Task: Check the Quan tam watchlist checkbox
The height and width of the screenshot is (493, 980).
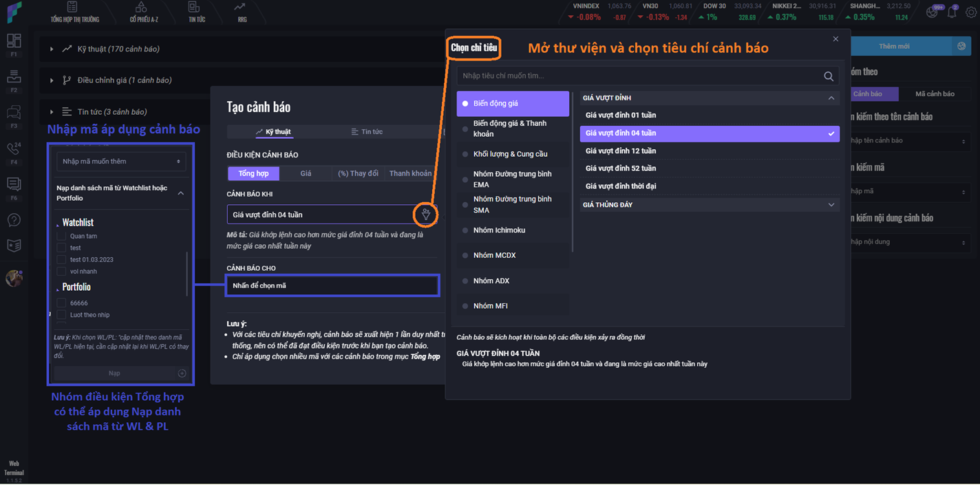Action: tap(62, 236)
